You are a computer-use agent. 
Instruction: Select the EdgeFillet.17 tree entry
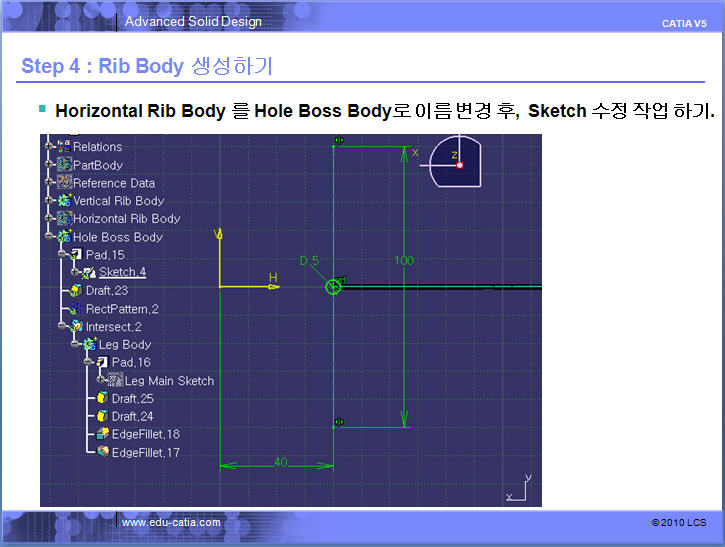pyautogui.click(x=145, y=453)
